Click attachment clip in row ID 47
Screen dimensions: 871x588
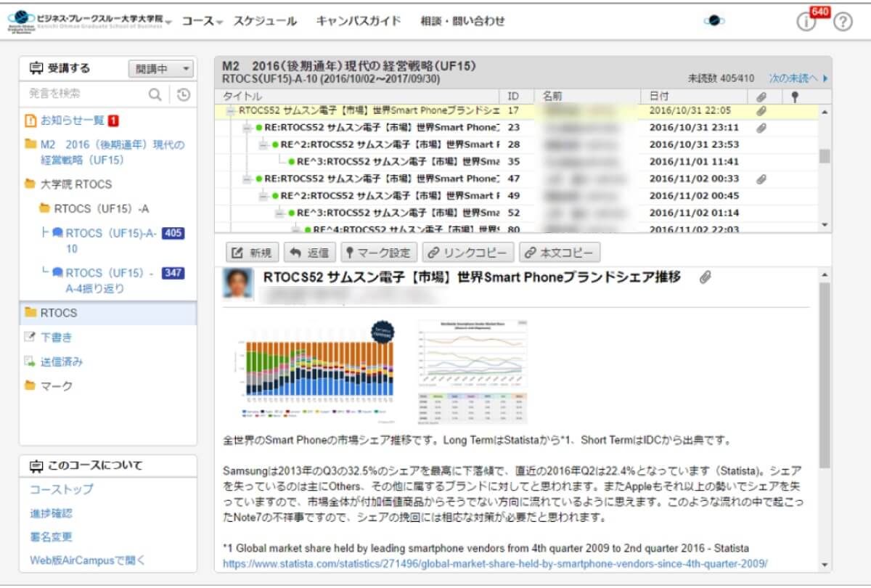point(761,179)
